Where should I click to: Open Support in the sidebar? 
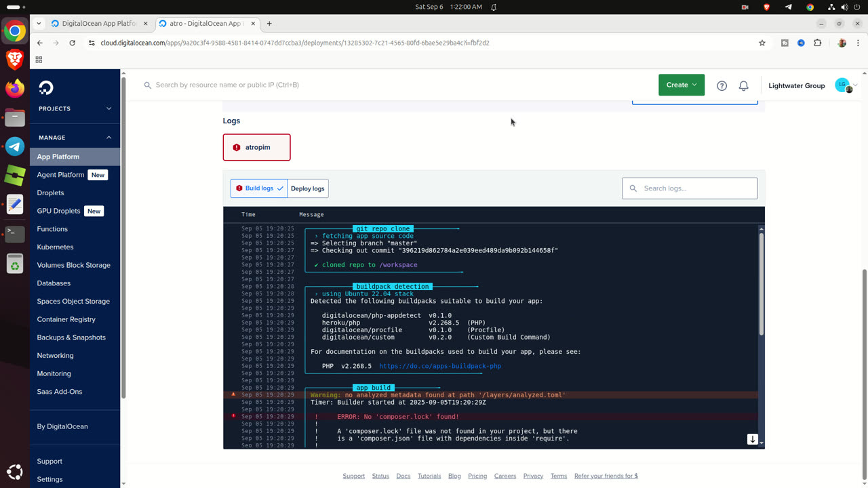click(x=50, y=461)
